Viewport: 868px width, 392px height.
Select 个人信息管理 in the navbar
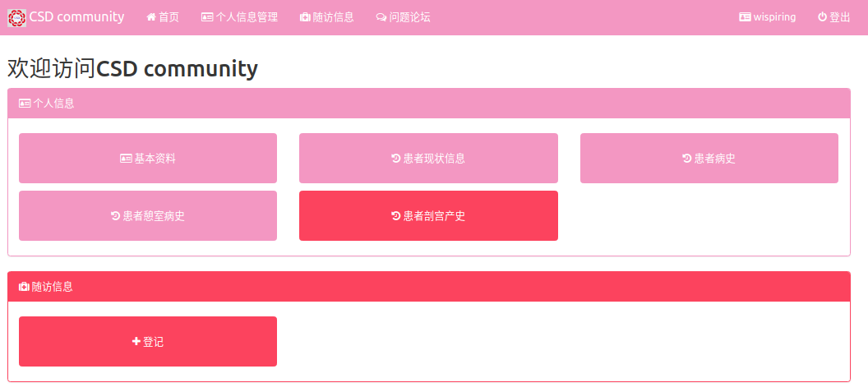point(247,17)
